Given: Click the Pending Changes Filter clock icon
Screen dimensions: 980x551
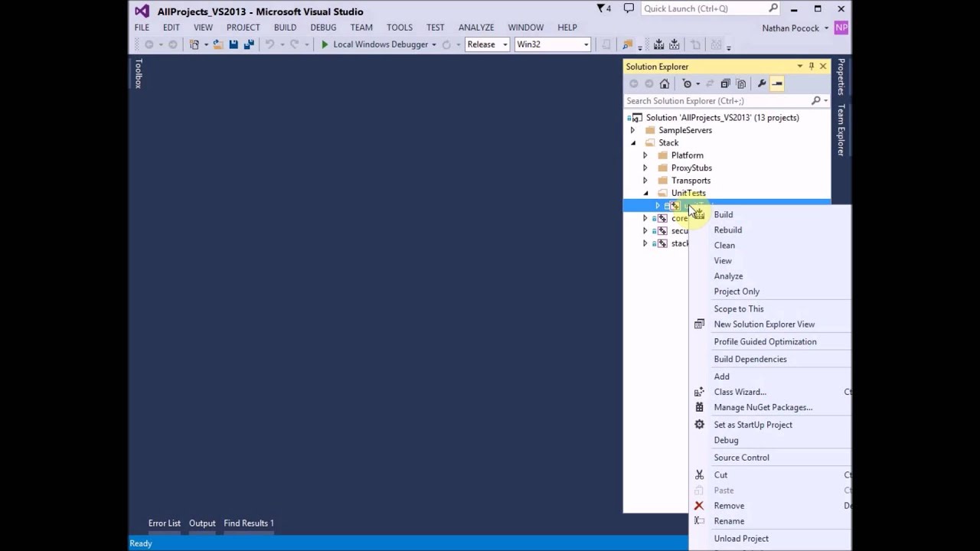Looking at the screenshot, I should pyautogui.click(x=687, y=83).
